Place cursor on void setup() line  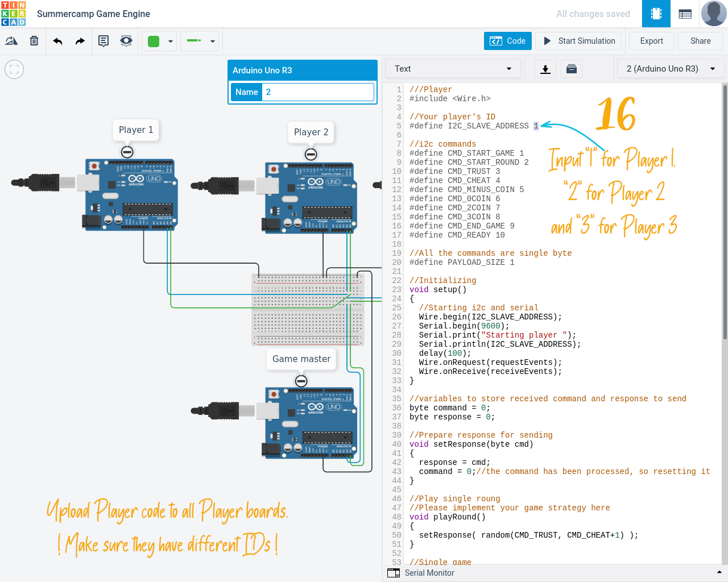(x=438, y=289)
